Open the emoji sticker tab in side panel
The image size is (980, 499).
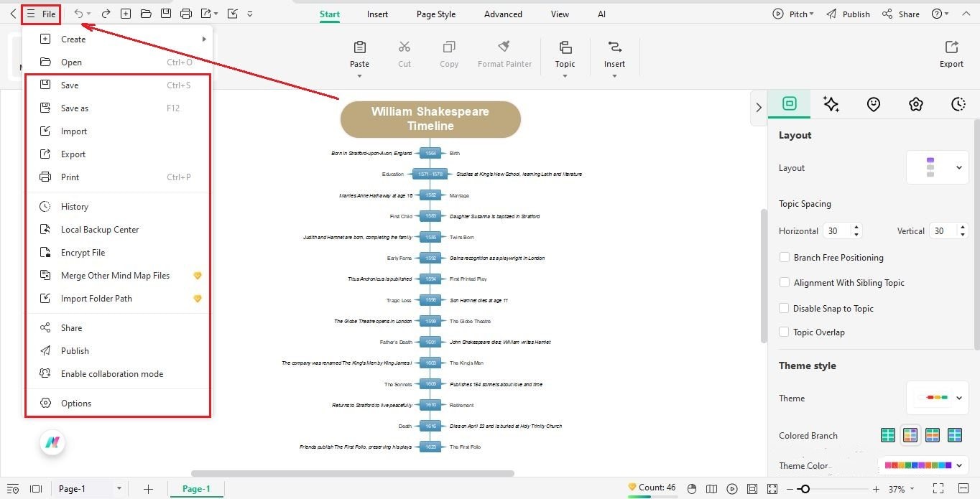click(873, 104)
